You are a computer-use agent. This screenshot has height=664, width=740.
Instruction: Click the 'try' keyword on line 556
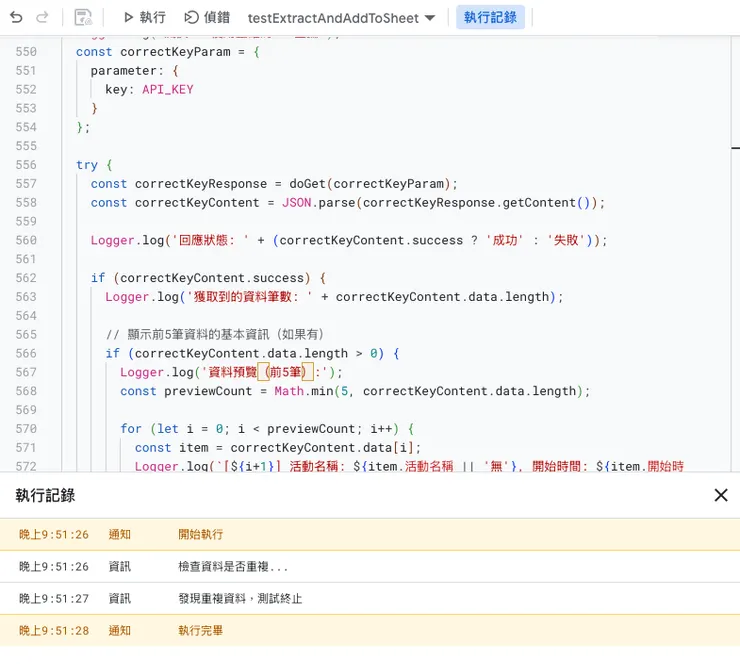[x=87, y=165]
